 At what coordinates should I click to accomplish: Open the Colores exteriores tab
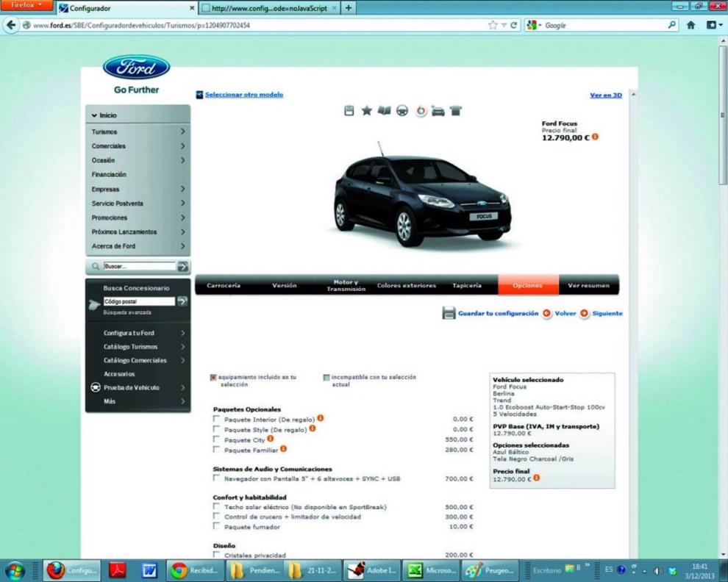tap(406, 285)
